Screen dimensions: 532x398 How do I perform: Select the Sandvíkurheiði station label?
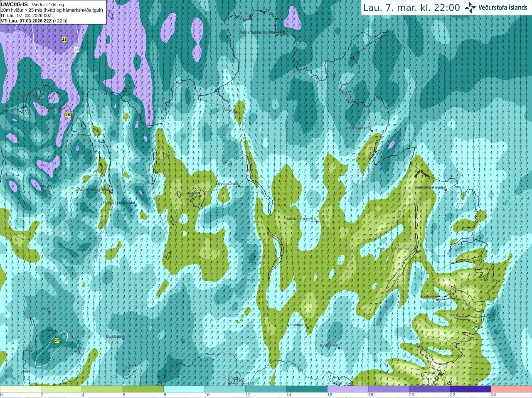(x=359, y=128)
